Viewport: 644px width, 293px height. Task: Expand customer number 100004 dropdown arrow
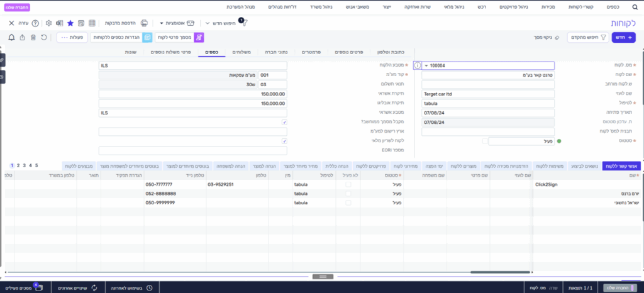click(426, 65)
